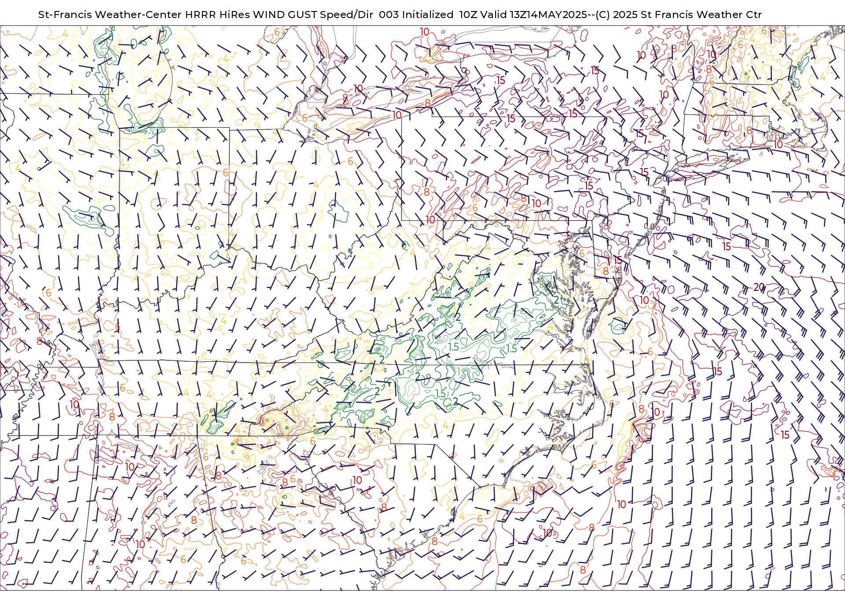The image size is (845, 616).
Task: Click the '20' gust contour label
Action: pyautogui.click(x=759, y=287)
